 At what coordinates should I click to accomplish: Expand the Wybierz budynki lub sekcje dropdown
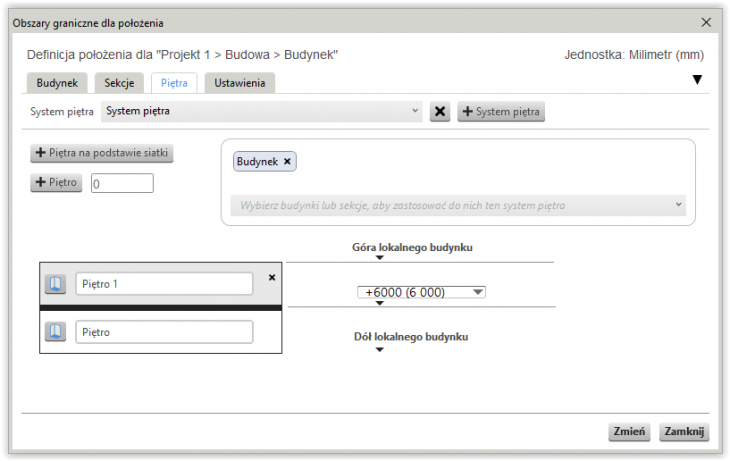(x=458, y=205)
